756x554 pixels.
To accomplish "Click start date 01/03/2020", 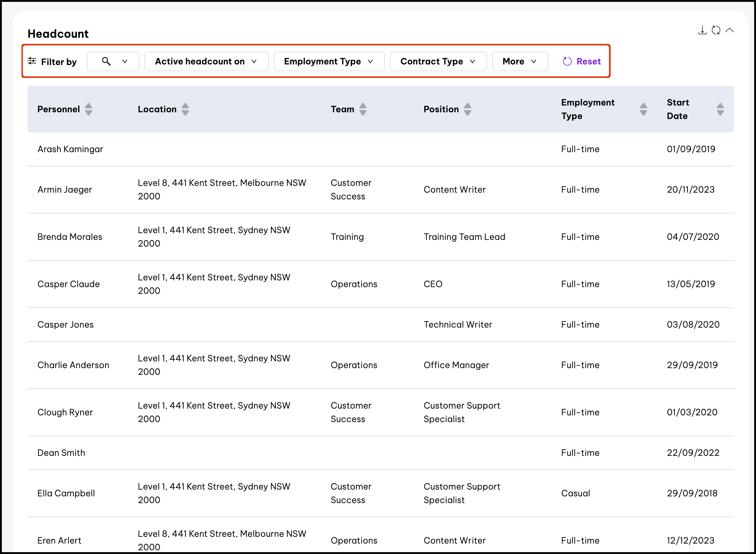I will click(x=692, y=413).
